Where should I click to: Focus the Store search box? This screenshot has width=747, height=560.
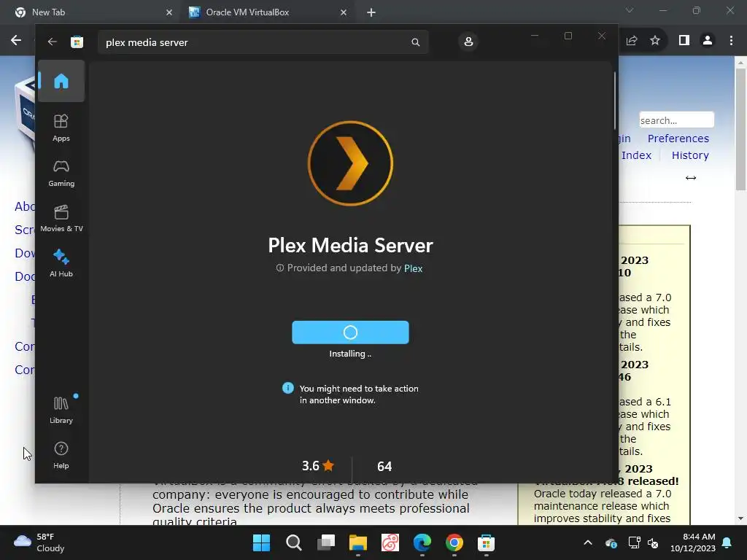click(263, 42)
